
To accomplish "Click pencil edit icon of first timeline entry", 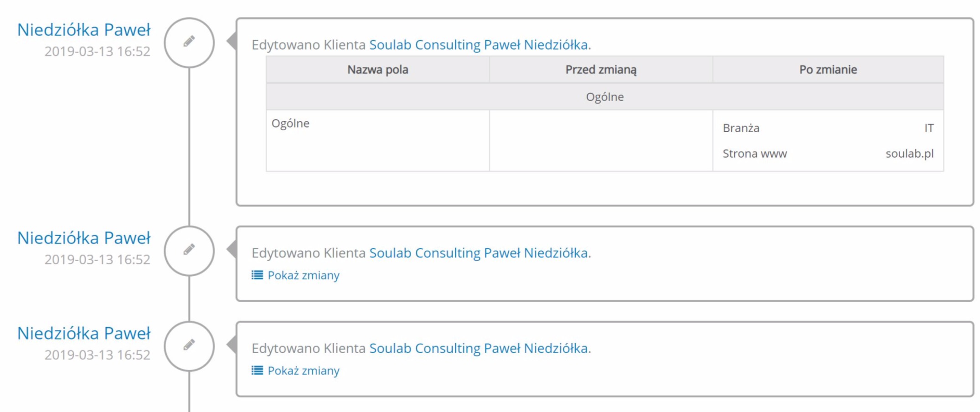I will coord(189,42).
